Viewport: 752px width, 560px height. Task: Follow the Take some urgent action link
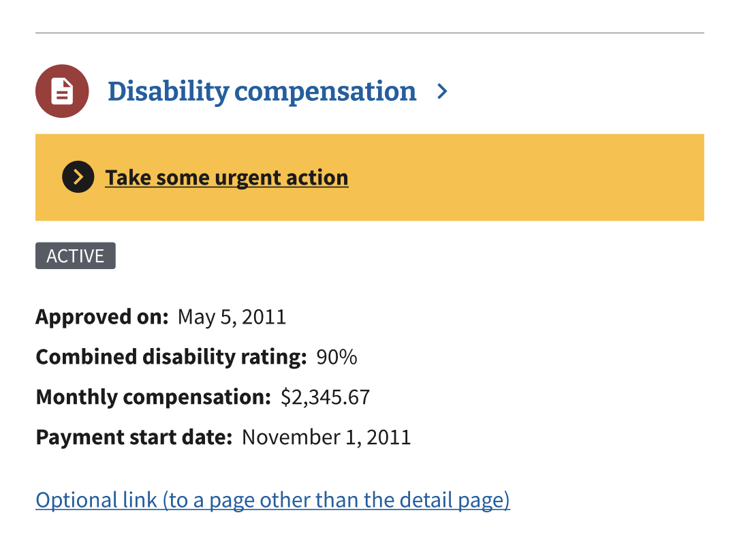pyautogui.click(x=227, y=178)
